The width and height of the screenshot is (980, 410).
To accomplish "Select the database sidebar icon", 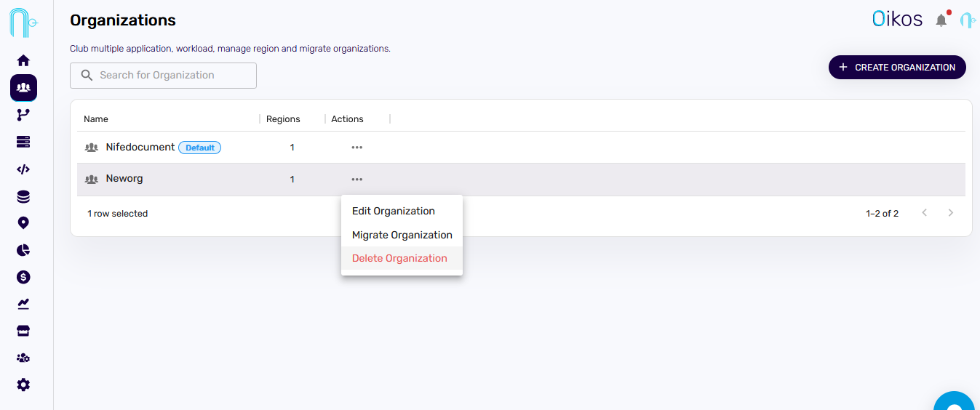I will point(23,197).
